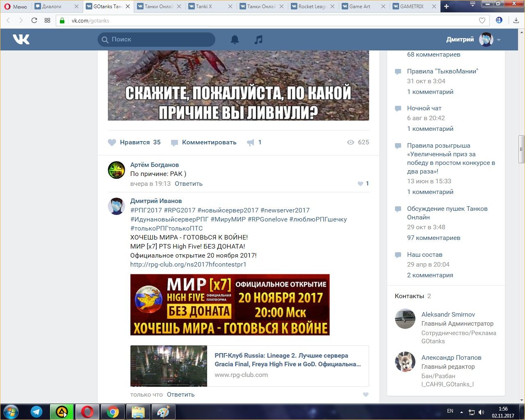
Task: Switch to the Tanki X tab
Action: click(x=210, y=7)
